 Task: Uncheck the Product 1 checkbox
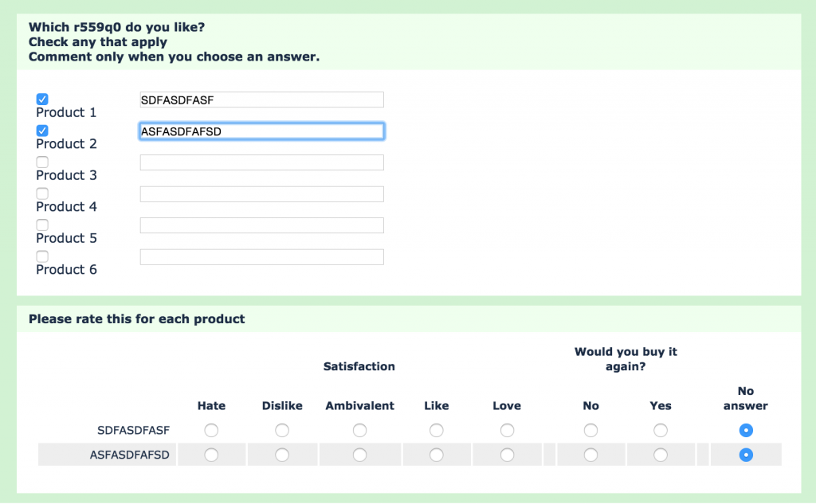tap(42, 100)
